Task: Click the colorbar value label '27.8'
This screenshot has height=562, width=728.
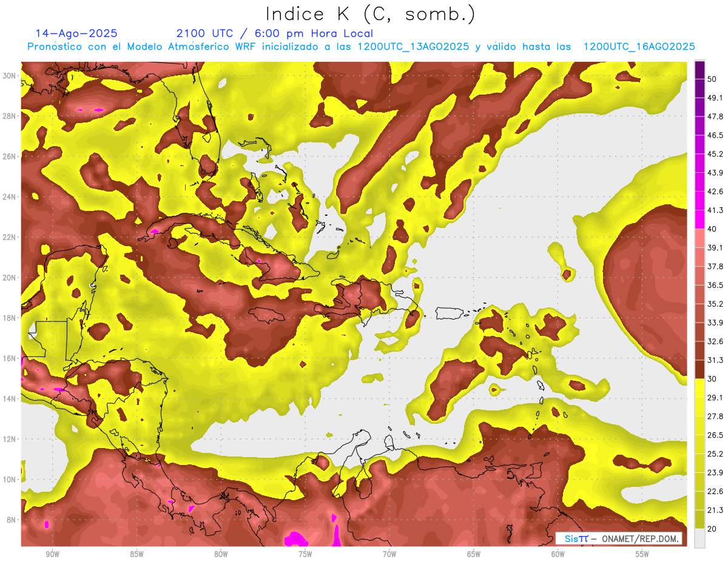Action: click(x=715, y=416)
